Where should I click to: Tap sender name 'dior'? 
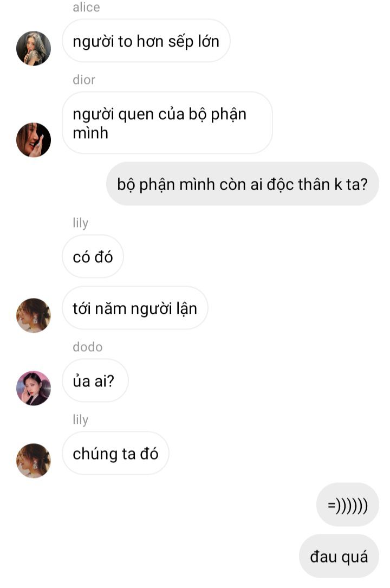84,80
